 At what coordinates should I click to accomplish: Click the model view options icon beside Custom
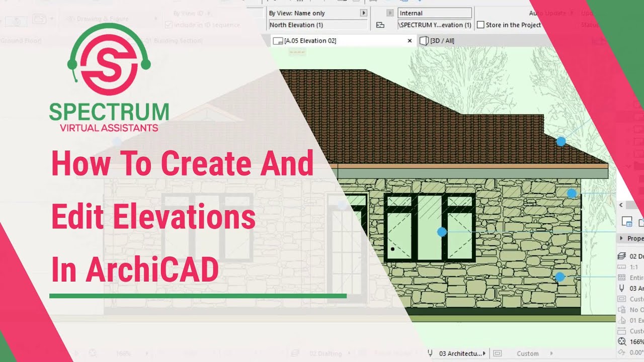621,299
